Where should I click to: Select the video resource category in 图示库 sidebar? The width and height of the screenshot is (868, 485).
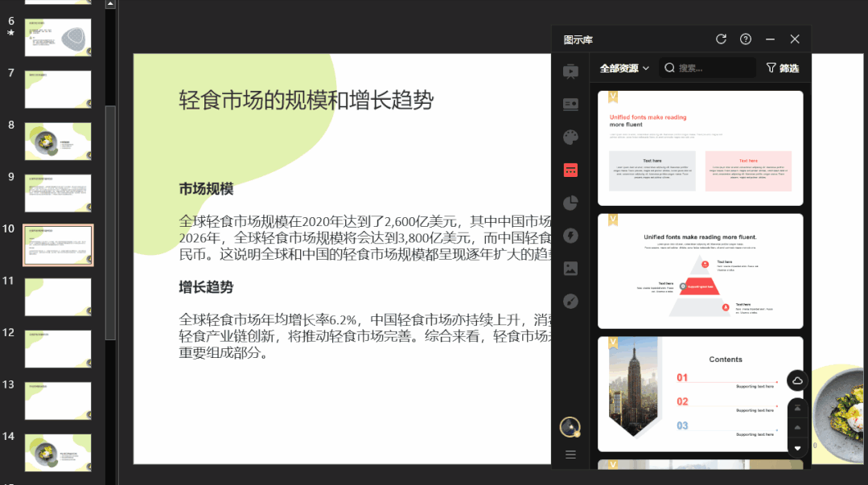[570, 71]
